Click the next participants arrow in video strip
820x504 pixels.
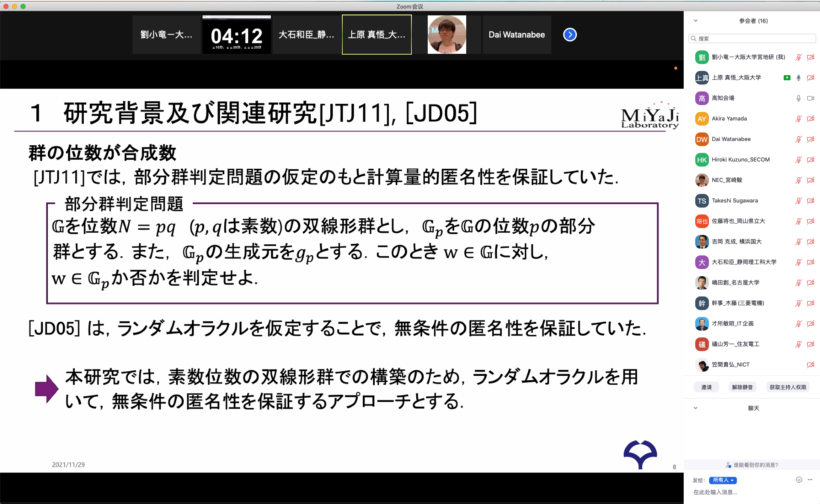[x=570, y=35]
